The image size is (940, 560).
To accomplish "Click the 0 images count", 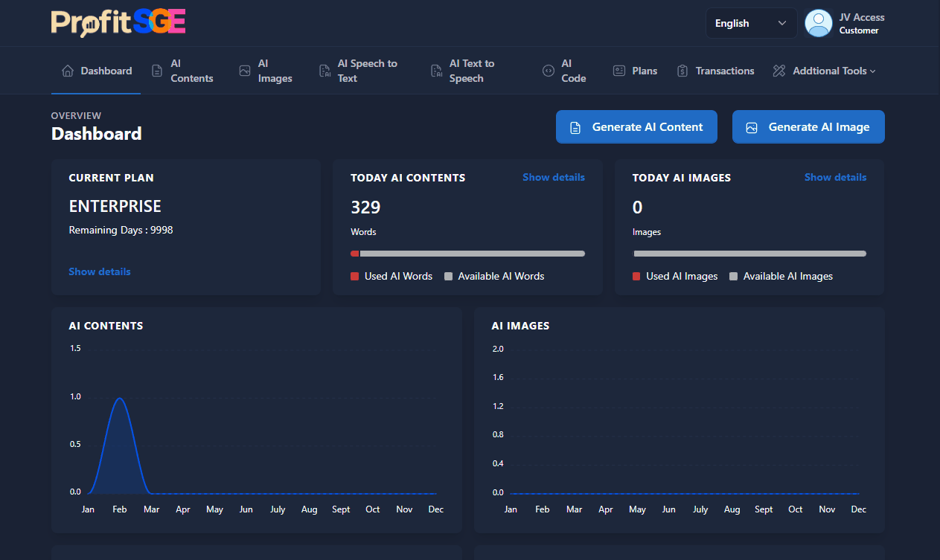I will (637, 207).
